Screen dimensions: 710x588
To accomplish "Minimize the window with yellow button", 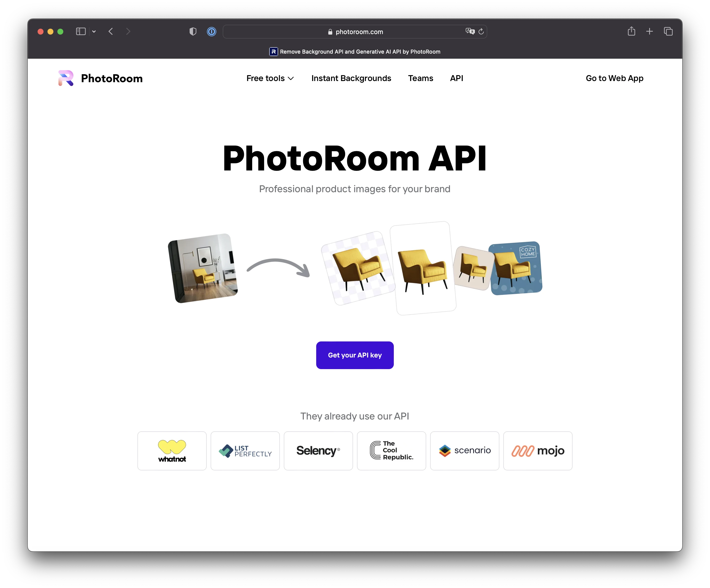I will pyautogui.click(x=50, y=31).
